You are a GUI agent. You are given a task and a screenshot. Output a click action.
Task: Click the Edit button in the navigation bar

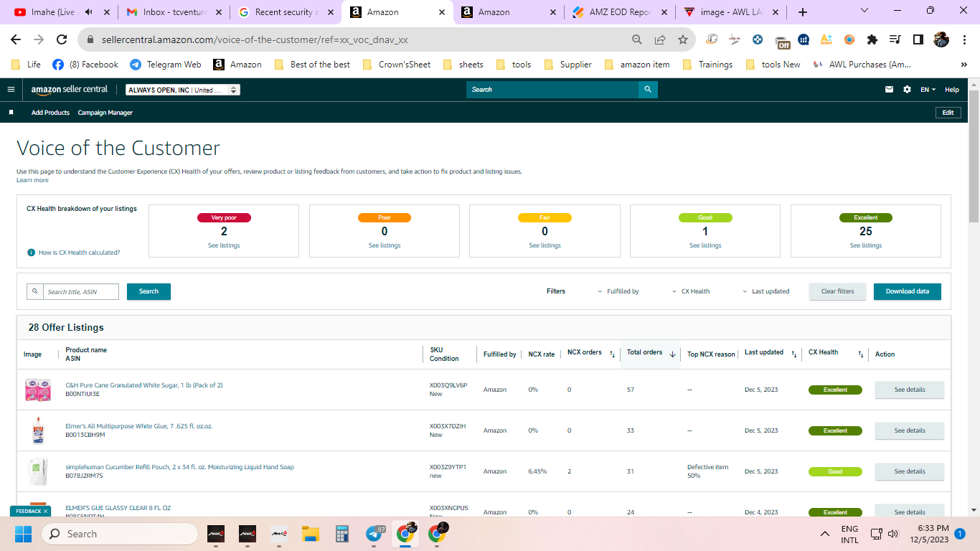948,113
